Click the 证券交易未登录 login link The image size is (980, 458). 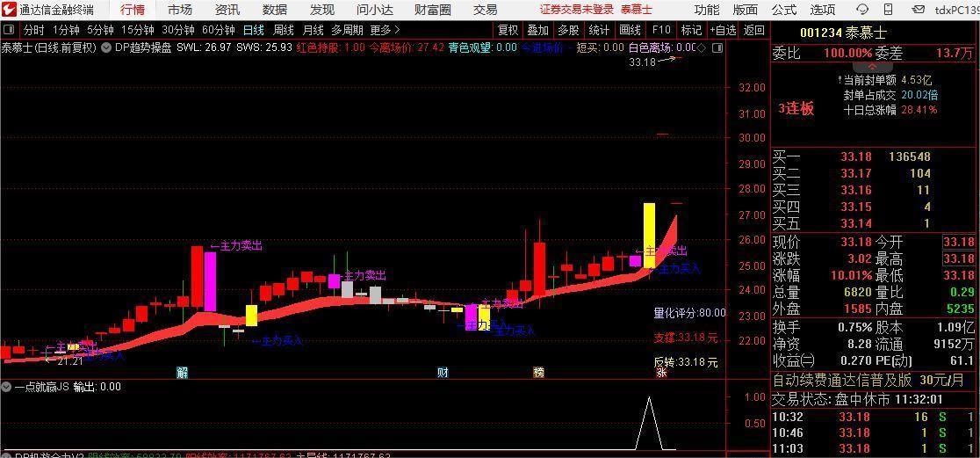click(577, 10)
